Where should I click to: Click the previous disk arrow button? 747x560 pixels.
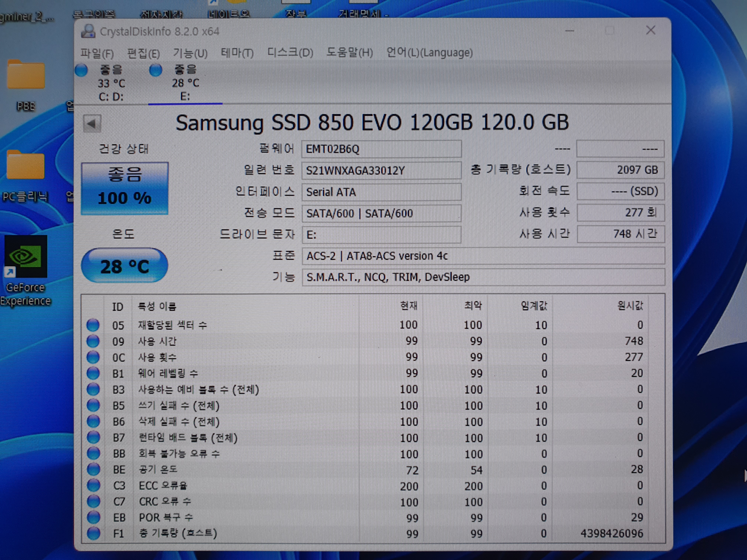tap(92, 124)
